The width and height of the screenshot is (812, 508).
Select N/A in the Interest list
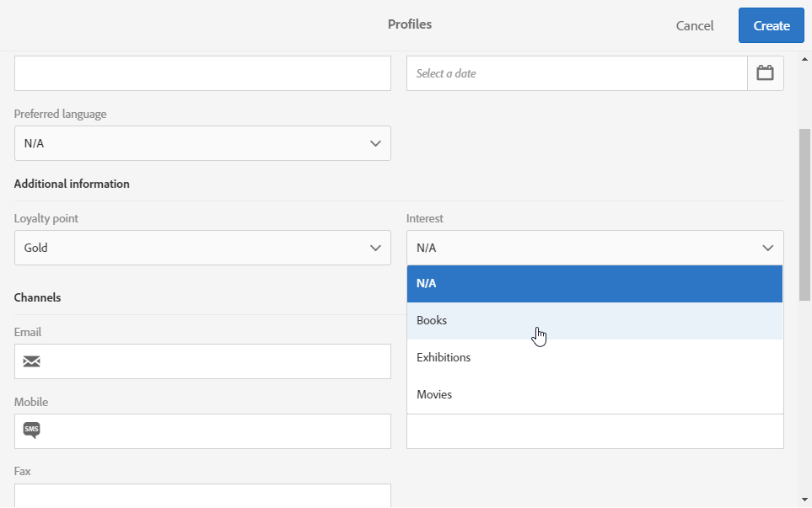(594, 284)
